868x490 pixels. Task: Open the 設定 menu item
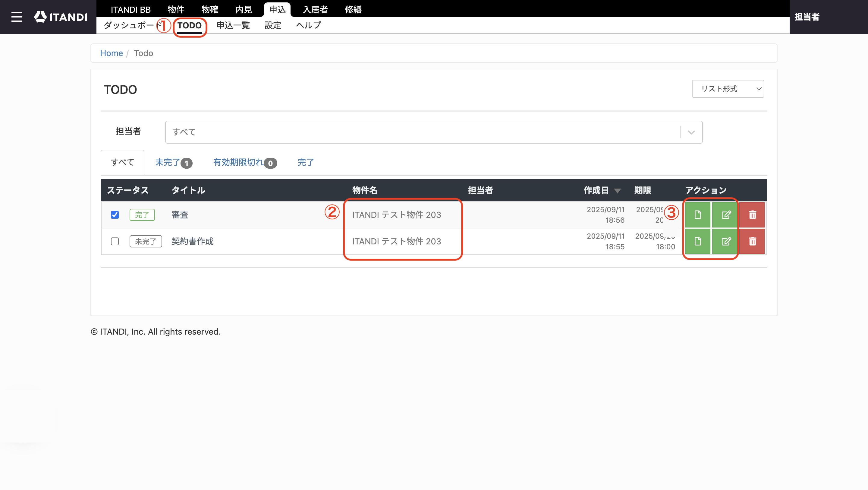pyautogui.click(x=272, y=25)
